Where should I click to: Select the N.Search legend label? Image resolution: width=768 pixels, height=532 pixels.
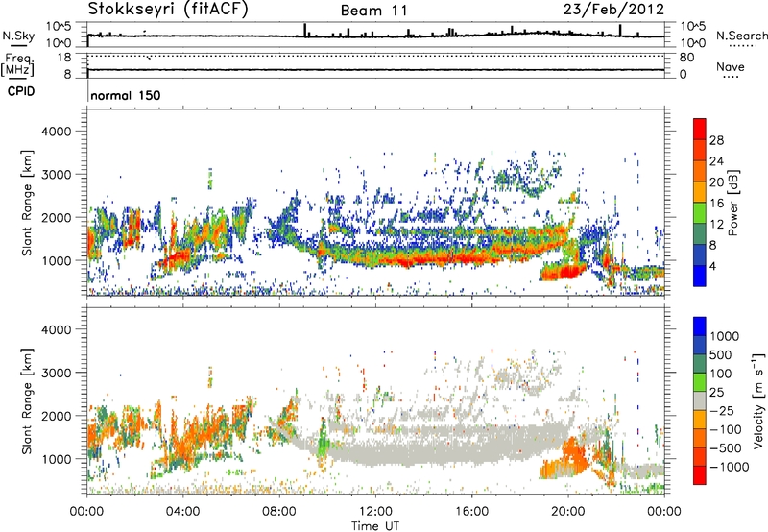[x=741, y=36]
